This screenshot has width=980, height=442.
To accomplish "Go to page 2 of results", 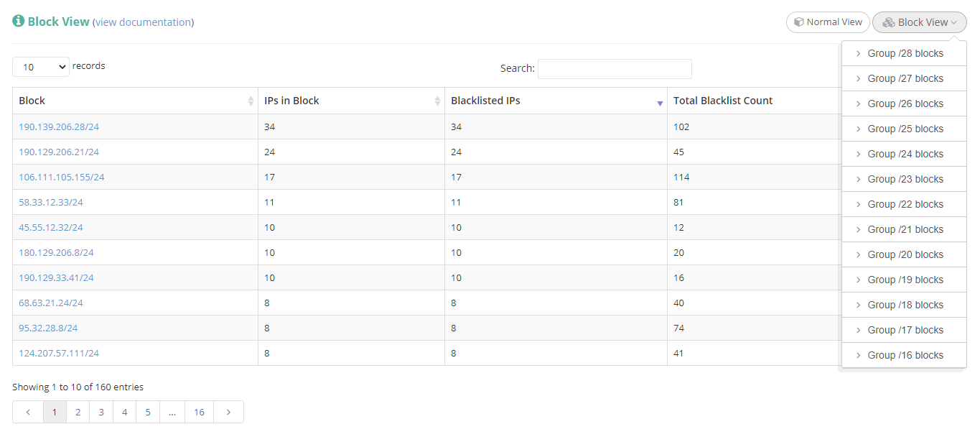I will [x=78, y=412].
